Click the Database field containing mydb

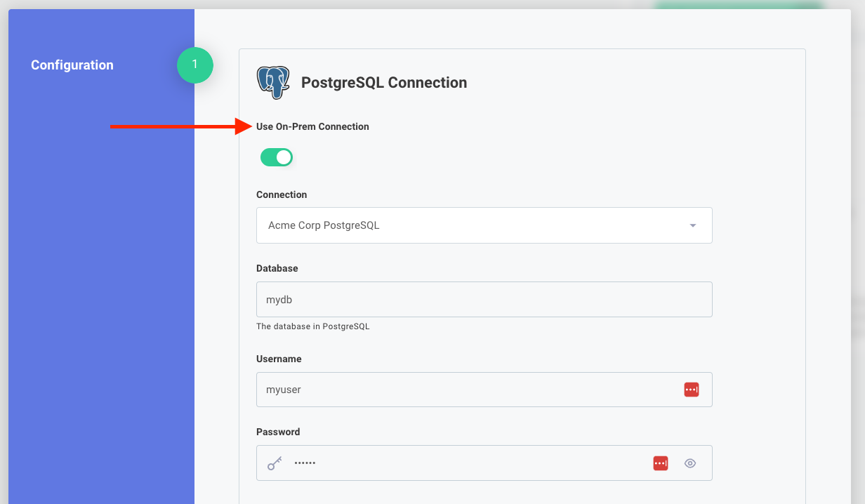pyautogui.click(x=484, y=300)
